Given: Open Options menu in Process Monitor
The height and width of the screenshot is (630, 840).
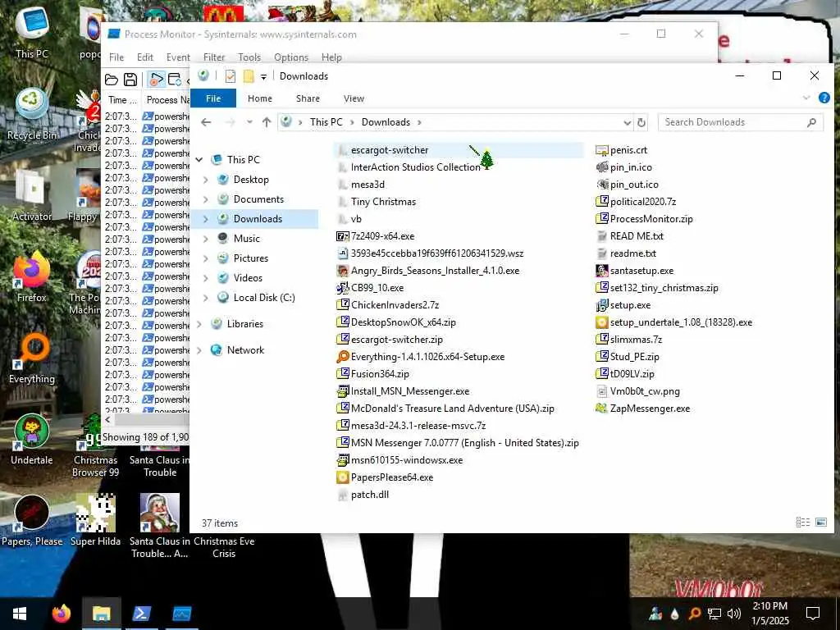Looking at the screenshot, I should click(x=291, y=57).
